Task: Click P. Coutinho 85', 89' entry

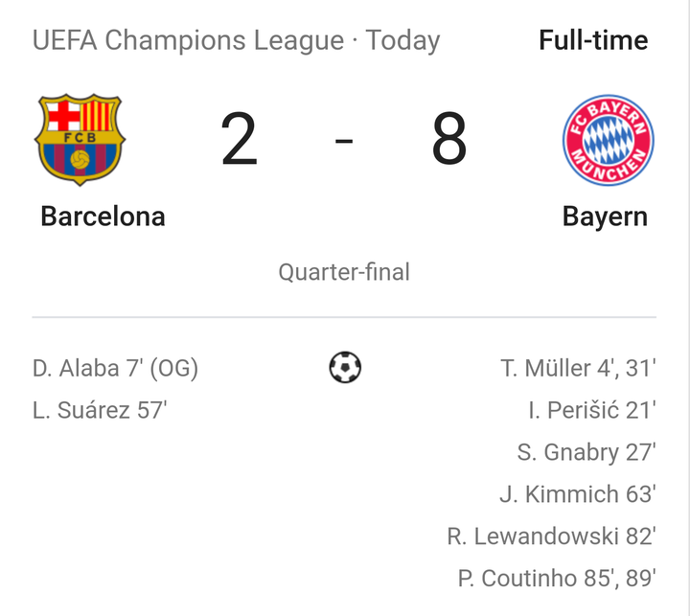Action: (557, 579)
